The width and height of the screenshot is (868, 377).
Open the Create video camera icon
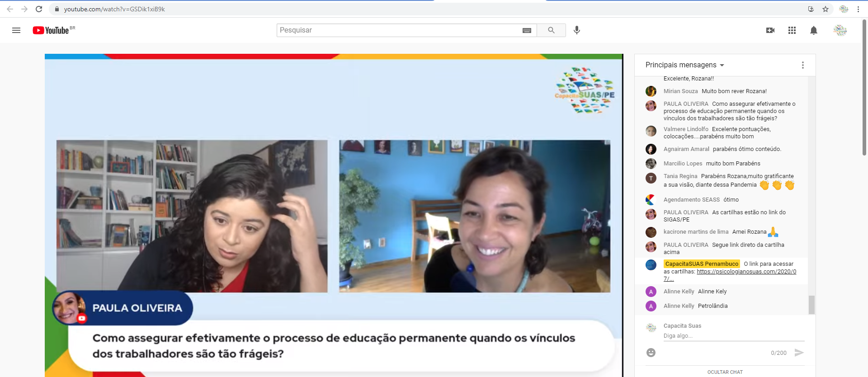click(x=770, y=30)
